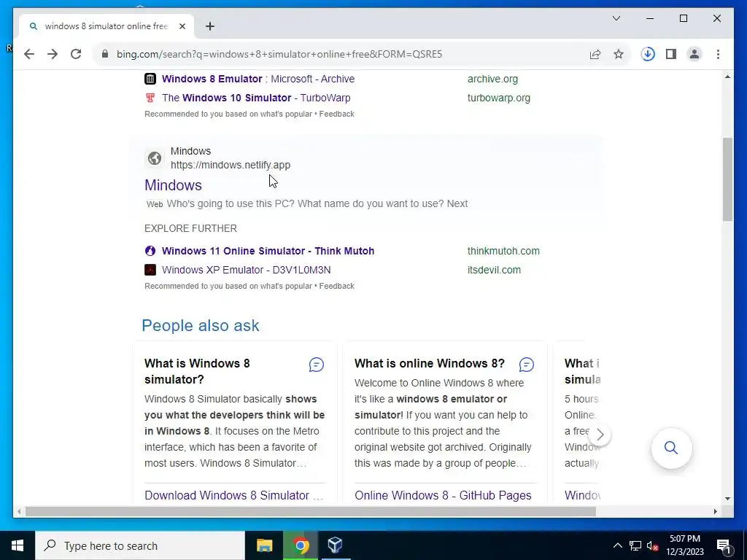Viewport: 747px width, 560px height.
Task: View site information via the lock icon
Action: click(x=105, y=54)
